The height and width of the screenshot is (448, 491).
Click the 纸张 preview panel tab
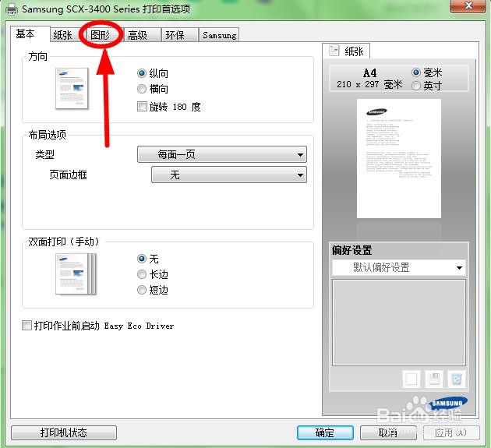[x=346, y=51]
